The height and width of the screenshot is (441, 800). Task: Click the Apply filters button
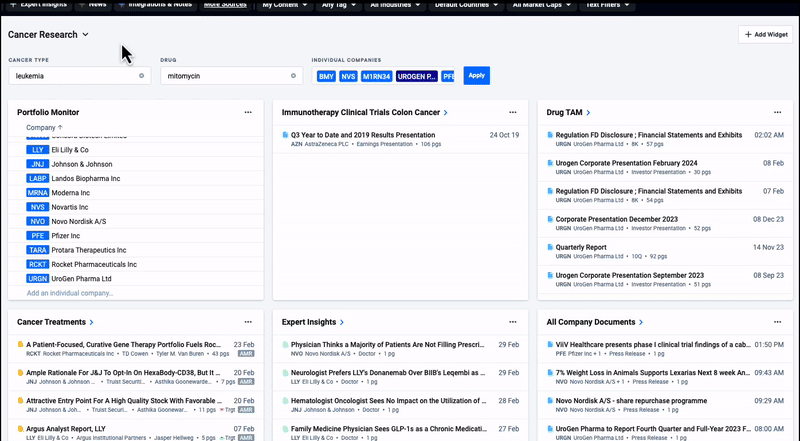[477, 76]
